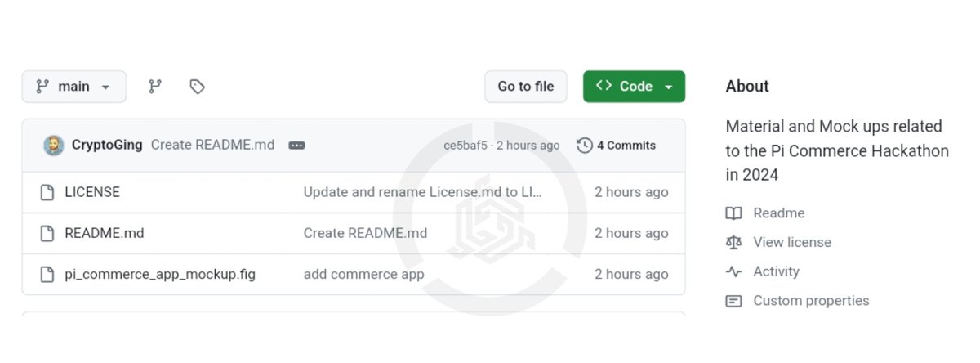The width and height of the screenshot is (980, 363).
Task: Expand commit details ellipsis button
Action: click(297, 146)
